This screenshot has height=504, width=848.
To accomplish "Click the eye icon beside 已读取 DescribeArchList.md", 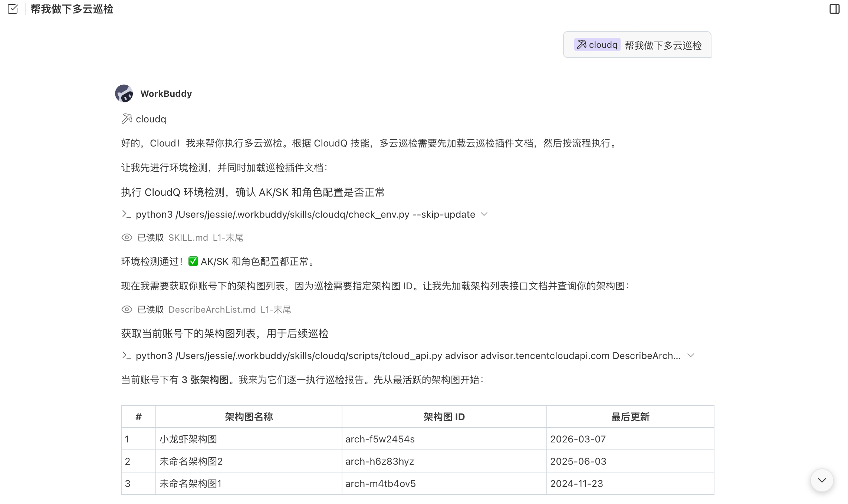I will (x=126, y=309).
